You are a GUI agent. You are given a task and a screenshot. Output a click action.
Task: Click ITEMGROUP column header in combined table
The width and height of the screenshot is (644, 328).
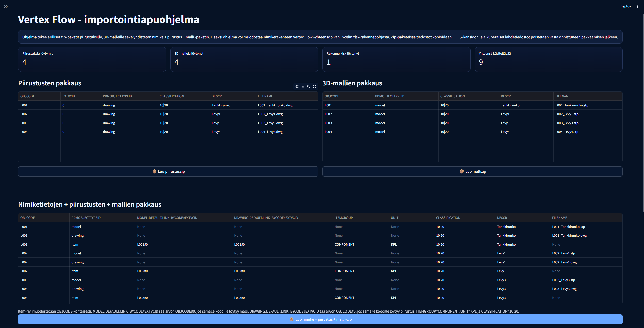point(343,218)
